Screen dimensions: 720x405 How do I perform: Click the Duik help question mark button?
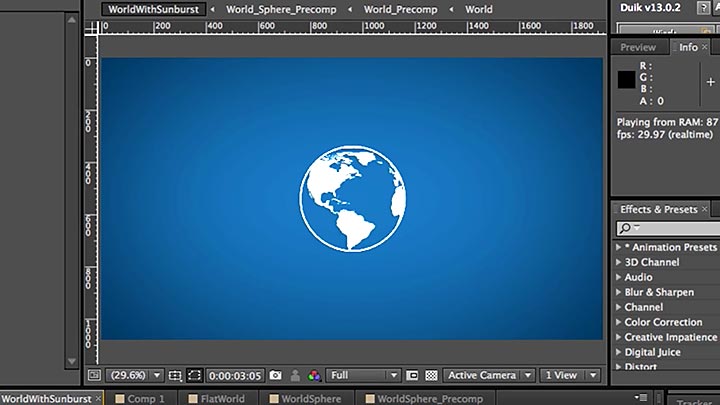tap(703, 8)
